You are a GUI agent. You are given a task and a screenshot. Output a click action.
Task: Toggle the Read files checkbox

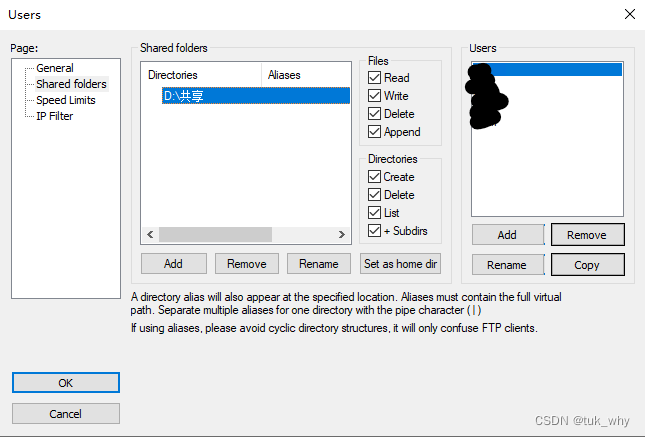pos(375,78)
